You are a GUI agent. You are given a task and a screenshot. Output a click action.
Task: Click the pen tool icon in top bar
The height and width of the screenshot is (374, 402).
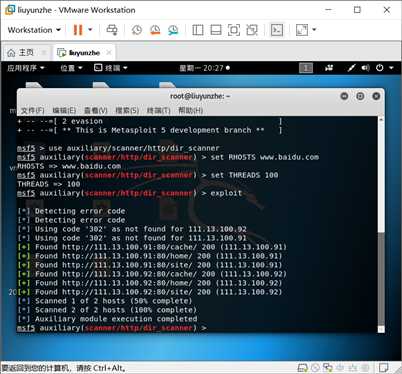pyautogui.click(x=351, y=68)
